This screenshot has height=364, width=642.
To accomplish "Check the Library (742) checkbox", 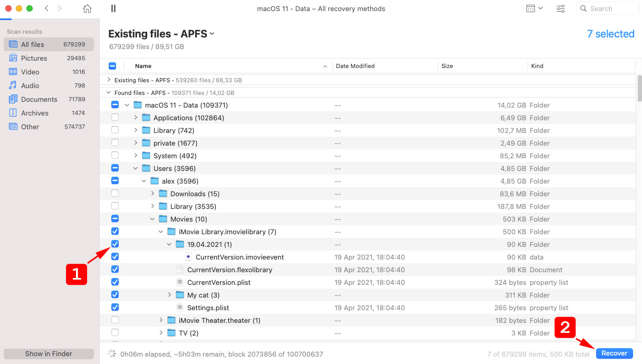I will [115, 130].
